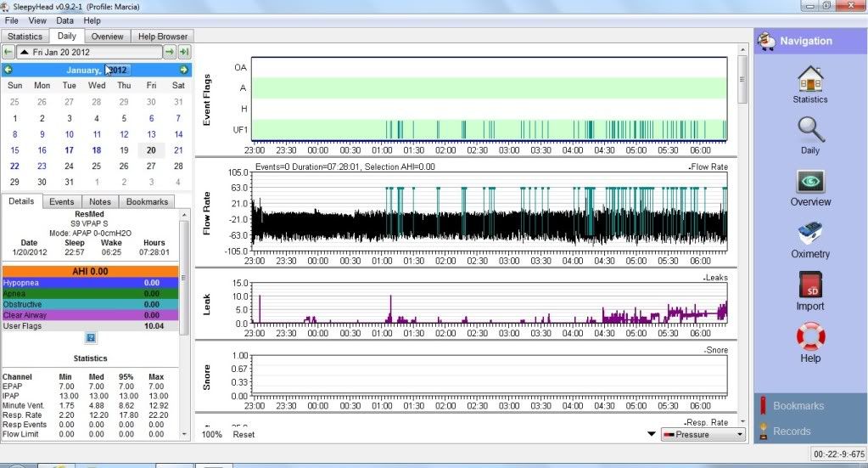The height and width of the screenshot is (468, 868).
Task: Click the blue Hypopnea row
Action: tap(90, 283)
